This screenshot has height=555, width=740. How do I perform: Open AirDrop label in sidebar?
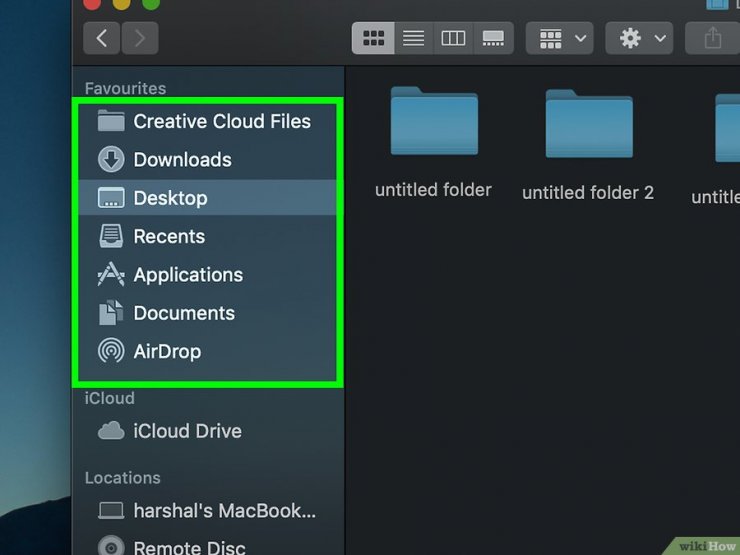[x=167, y=352]
